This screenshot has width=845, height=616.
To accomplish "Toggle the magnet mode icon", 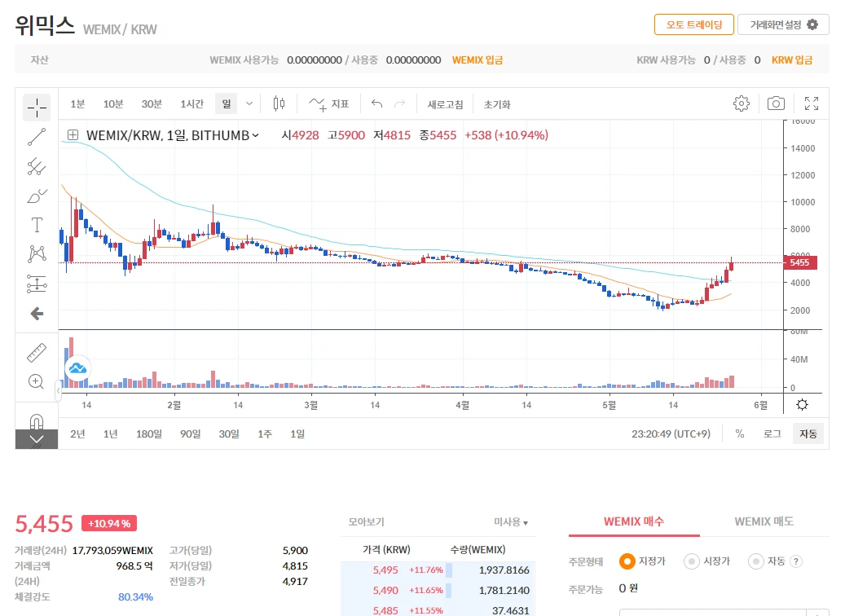I will point(37,421).
